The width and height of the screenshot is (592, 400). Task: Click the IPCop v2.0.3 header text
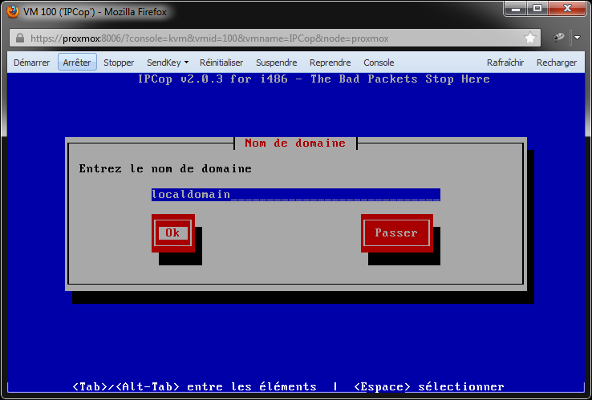[313, 79]
